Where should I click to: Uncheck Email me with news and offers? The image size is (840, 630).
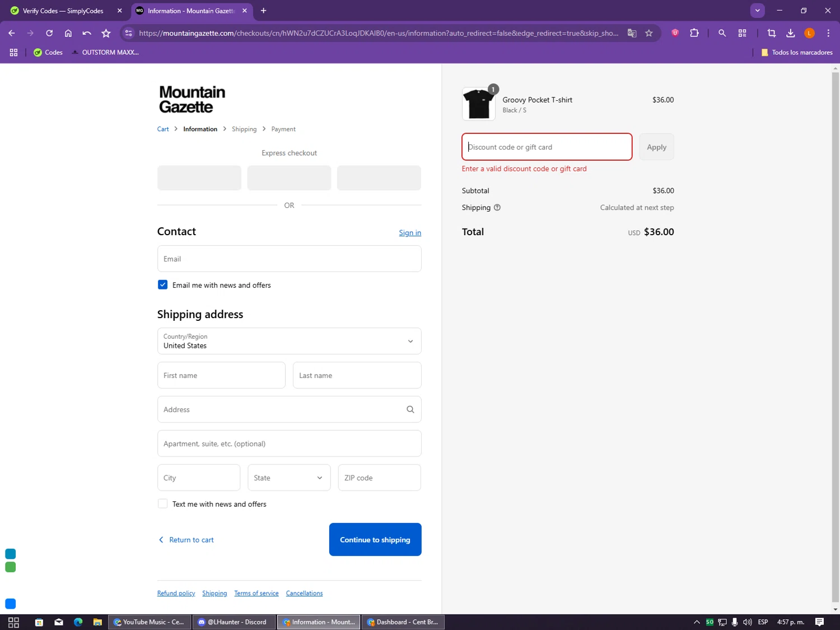point(163,284)
